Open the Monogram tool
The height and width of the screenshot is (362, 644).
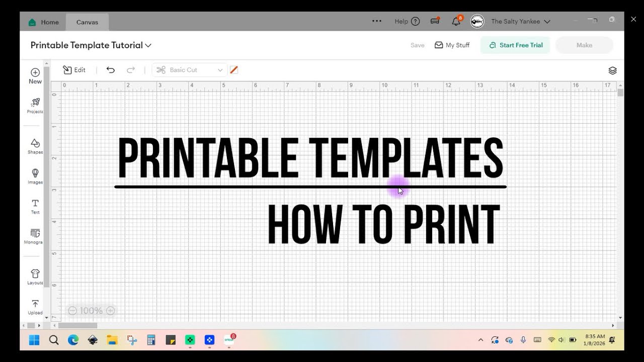click(35, 236)
